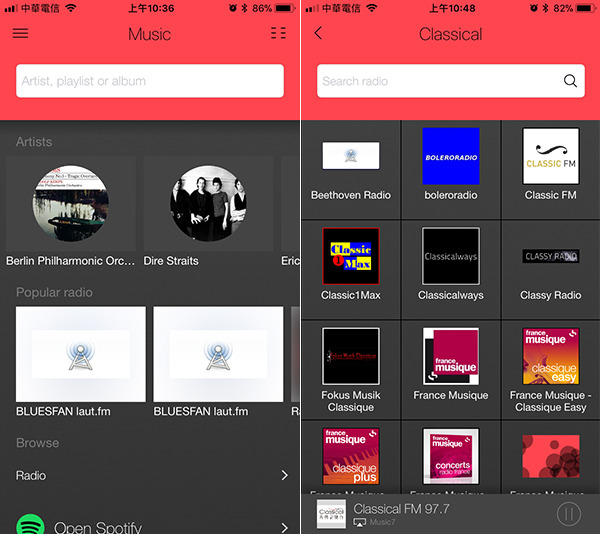Open the hamburger menu in Music

point(20,34)
